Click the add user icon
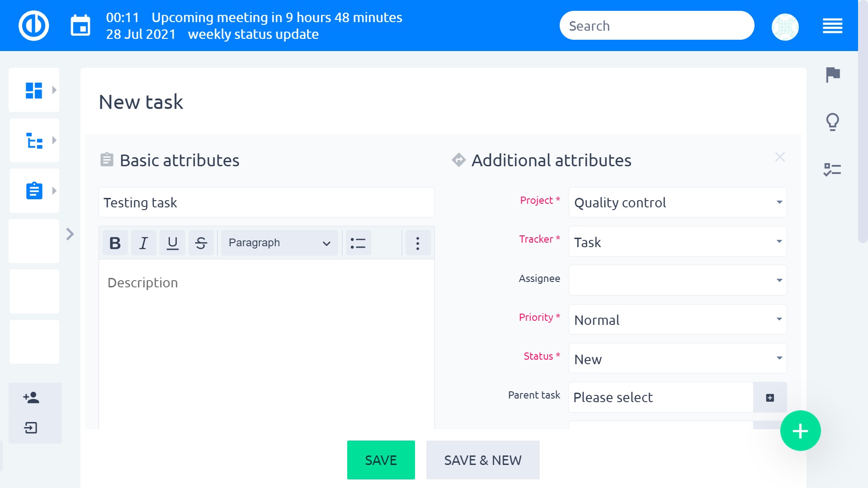This screenshot has width=868, height=488. (31, 398)
